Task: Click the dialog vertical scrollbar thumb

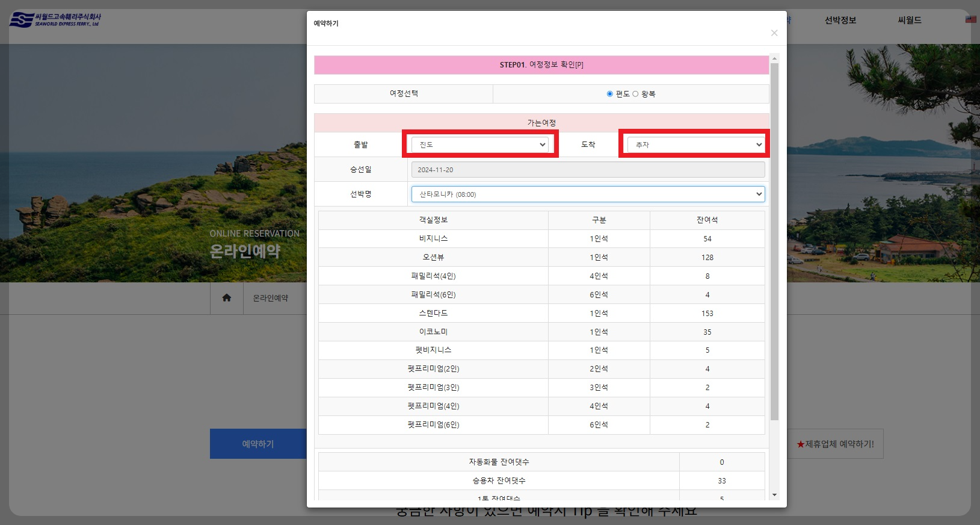Action: click(774, 241)
